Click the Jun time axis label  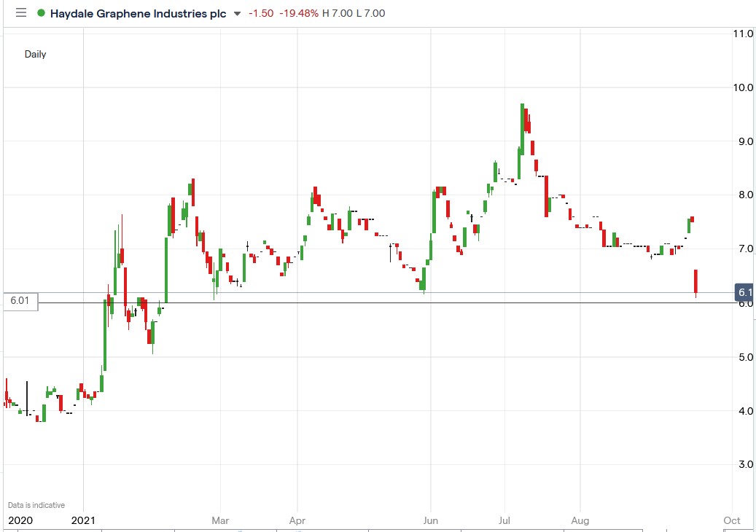(431, 520)
